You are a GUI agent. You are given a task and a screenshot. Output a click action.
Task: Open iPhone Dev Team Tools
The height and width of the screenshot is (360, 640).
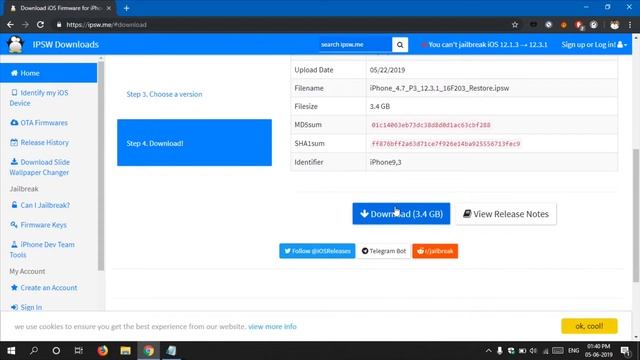tap(42, 249)
